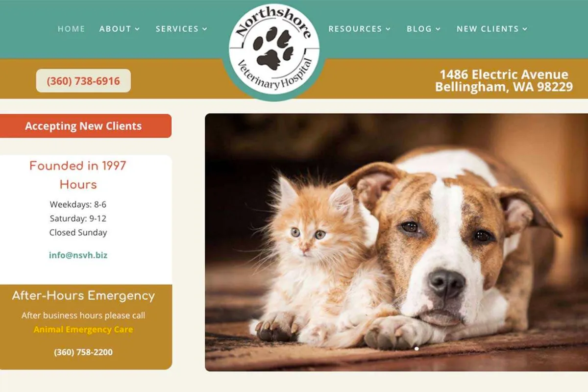Expand the RESOURCES dropdown chevron
This screenshot has height=392, width=588.
point(388,29)
